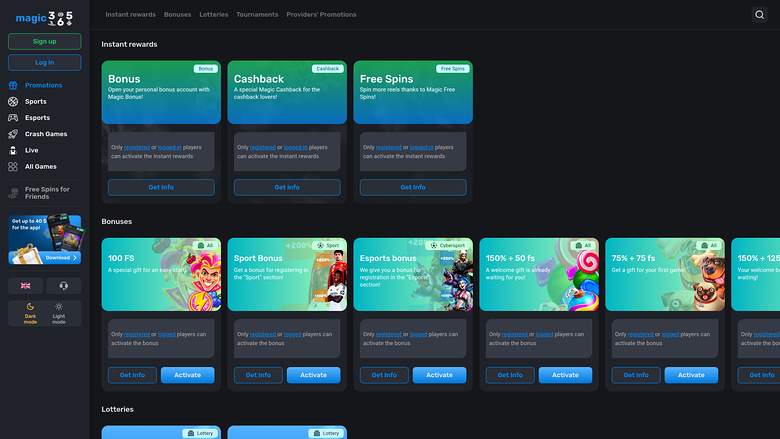Get Info on 75% + 75 fs
The height and width of the screenshot is (439, 780).
[x=636, y=375]
